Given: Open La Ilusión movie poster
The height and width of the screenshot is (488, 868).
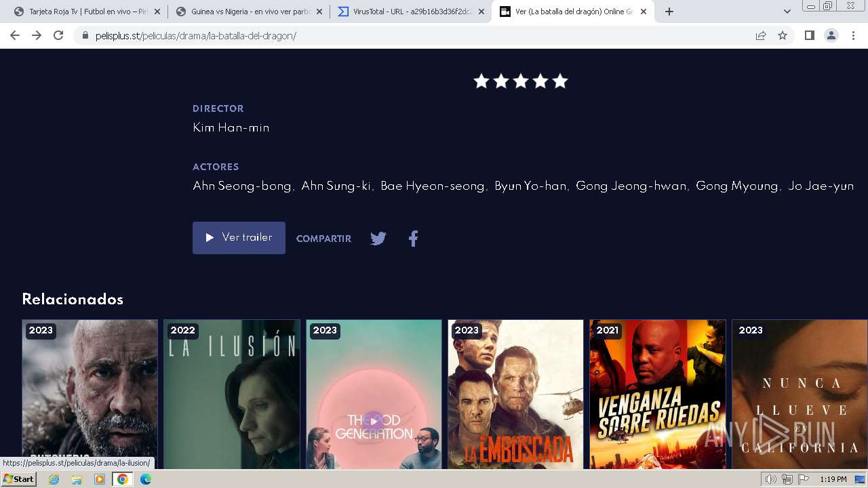Looking at the screenshot, I should [x=232, y=394].
